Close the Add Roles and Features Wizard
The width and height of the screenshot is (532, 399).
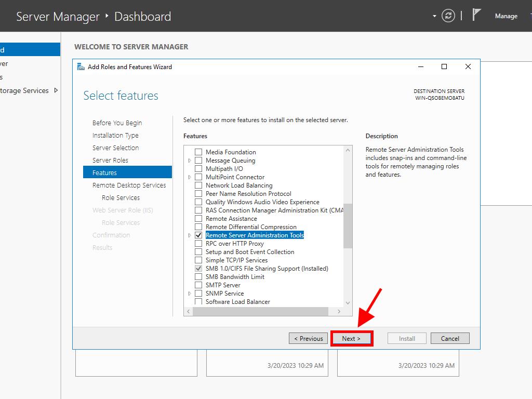pyautogui.click(x=468, y=66)
